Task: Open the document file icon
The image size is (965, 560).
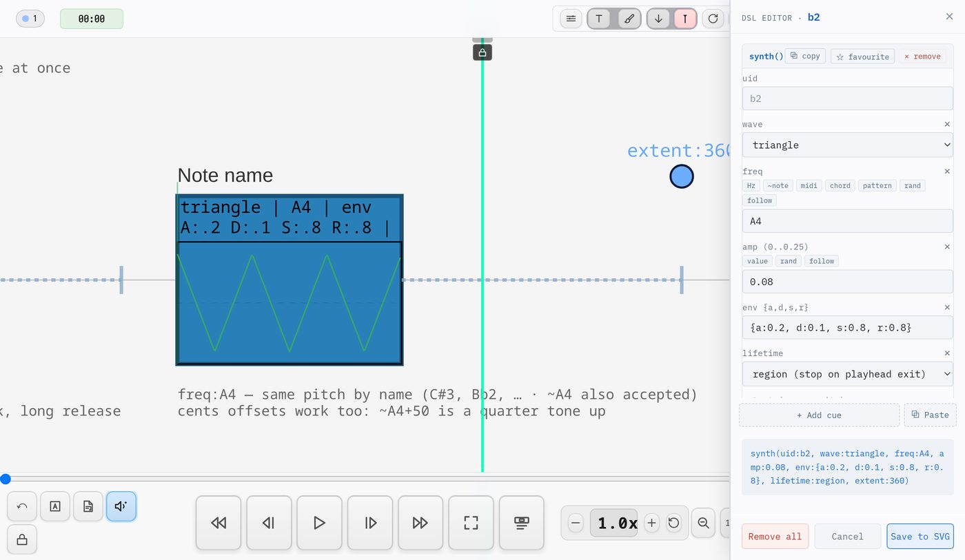Action: point(88,506)
